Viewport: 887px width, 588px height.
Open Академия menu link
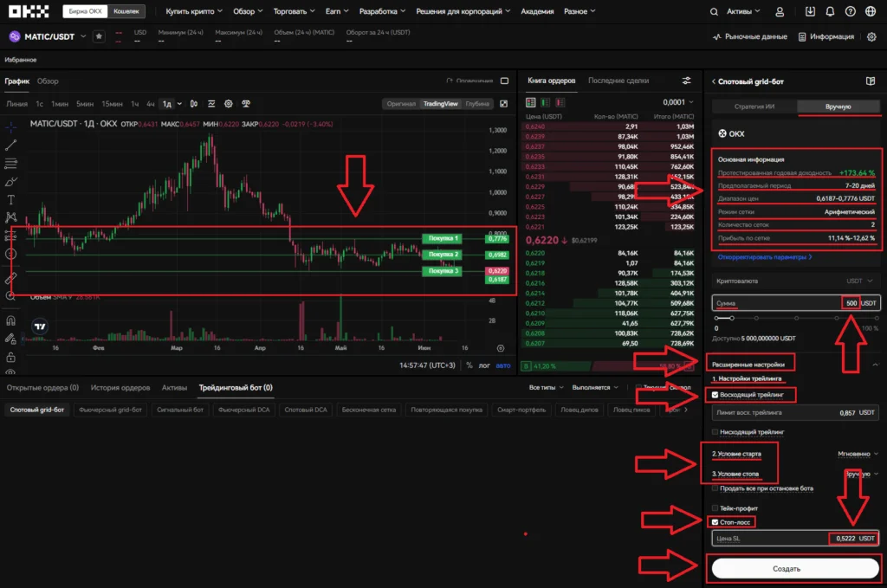[537, 11]
